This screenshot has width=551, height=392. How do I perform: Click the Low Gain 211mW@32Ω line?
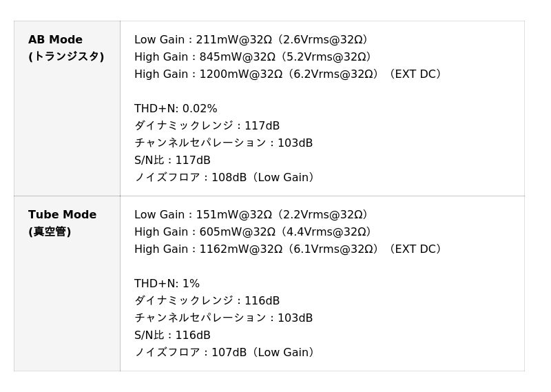pyautogui.click(x=251, y=40)
